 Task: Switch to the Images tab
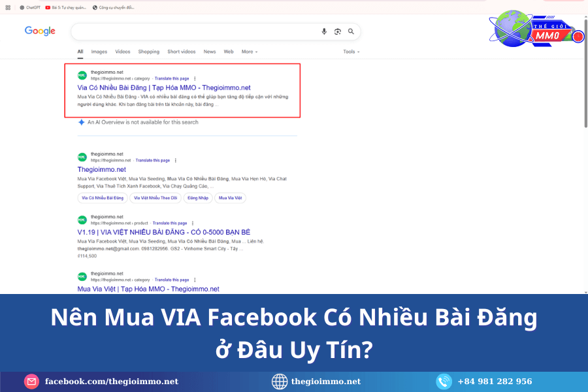(99, 52)
